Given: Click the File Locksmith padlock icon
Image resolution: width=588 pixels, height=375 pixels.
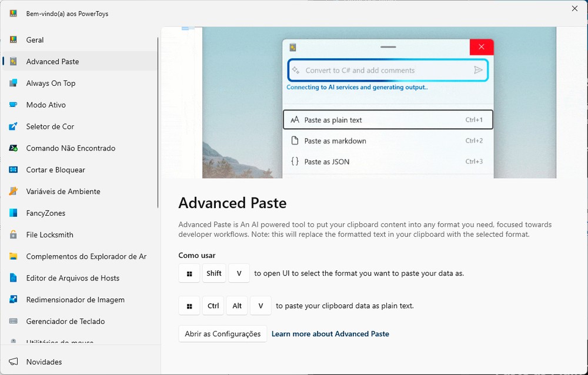Looking at the screenshot, I should (13, 235).
